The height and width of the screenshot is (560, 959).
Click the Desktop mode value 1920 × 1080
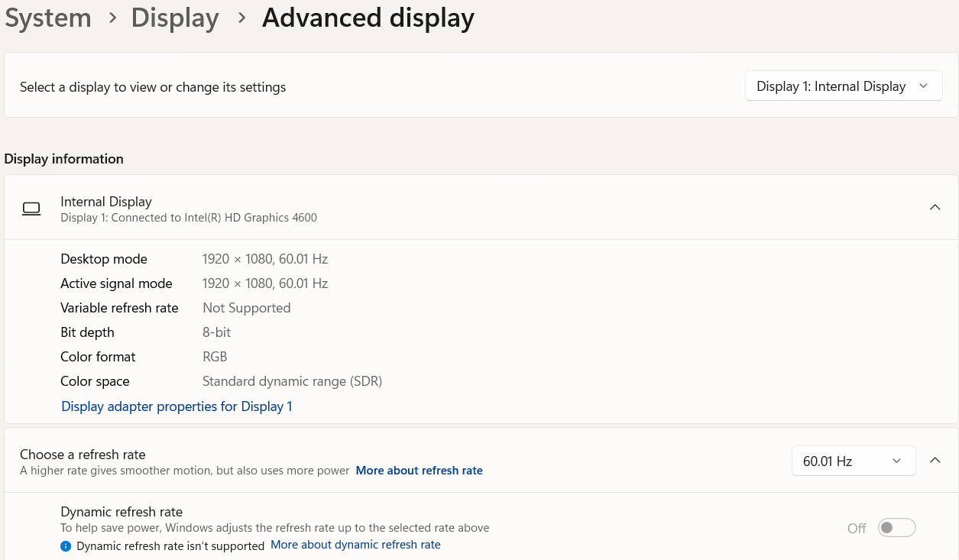(x=238, y=259)
